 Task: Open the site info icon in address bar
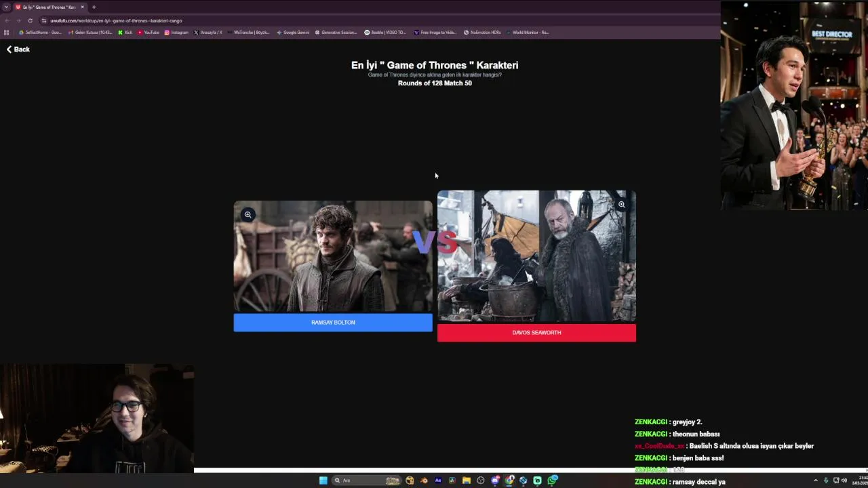[44, 20]
